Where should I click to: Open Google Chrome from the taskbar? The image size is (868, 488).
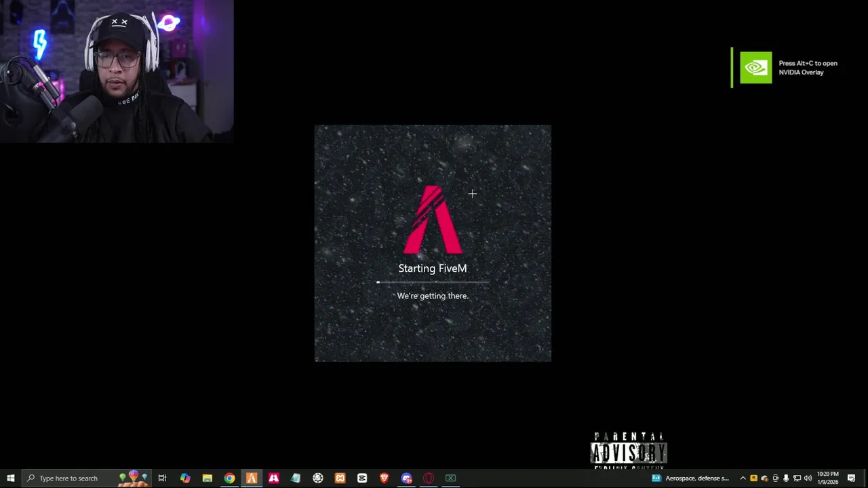(229, 478)
